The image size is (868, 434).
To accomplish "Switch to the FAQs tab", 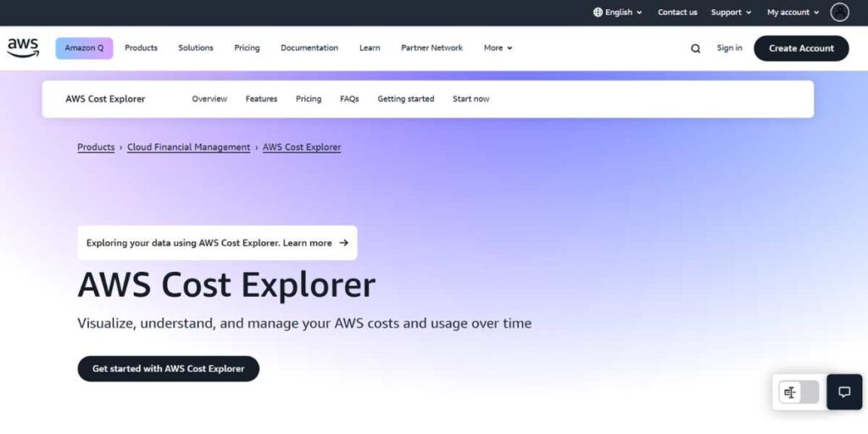I will pyautogui.click(x=349, y=99).
